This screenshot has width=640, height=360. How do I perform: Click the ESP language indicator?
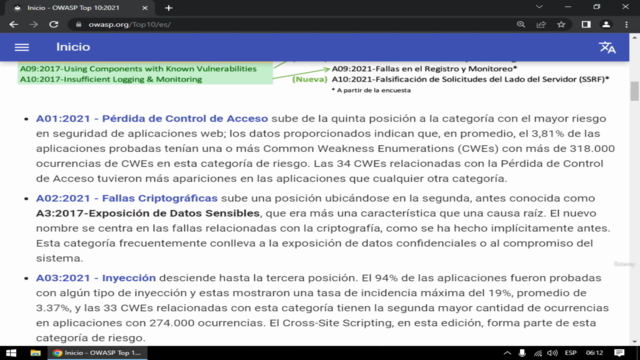pyautogui.click(x=570, y=353)
